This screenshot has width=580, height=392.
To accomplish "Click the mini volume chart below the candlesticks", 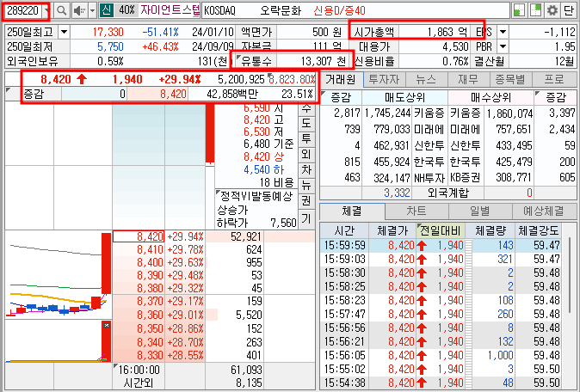I will pyautogui.click(x=59, y=341).
